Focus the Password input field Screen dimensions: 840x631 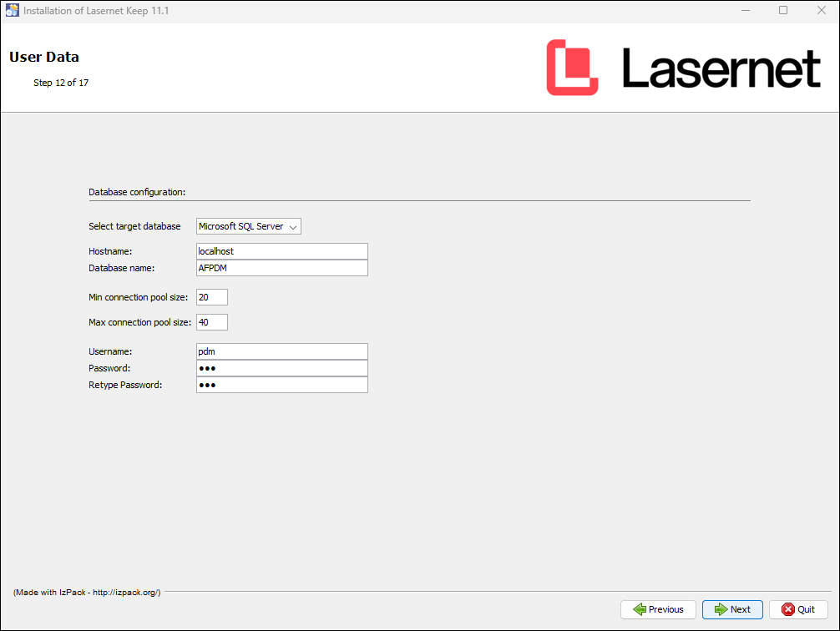tap(281, 368)
